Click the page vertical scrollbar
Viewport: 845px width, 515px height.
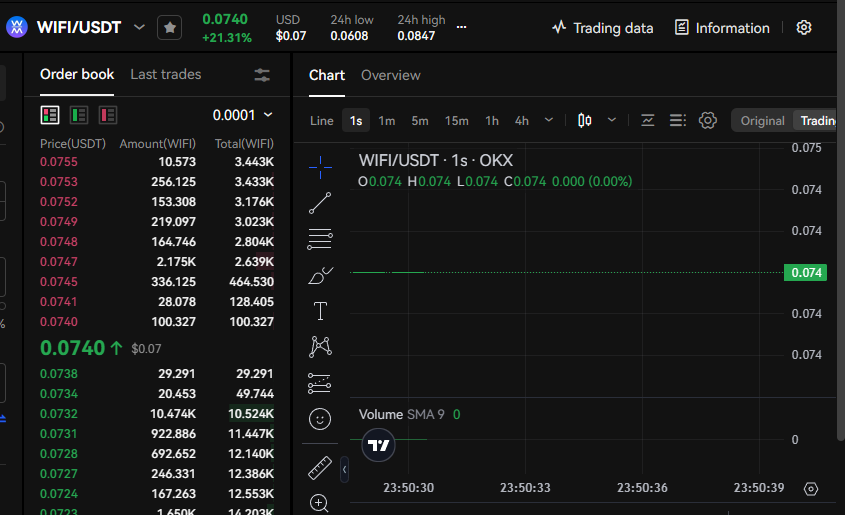(841, 221)
